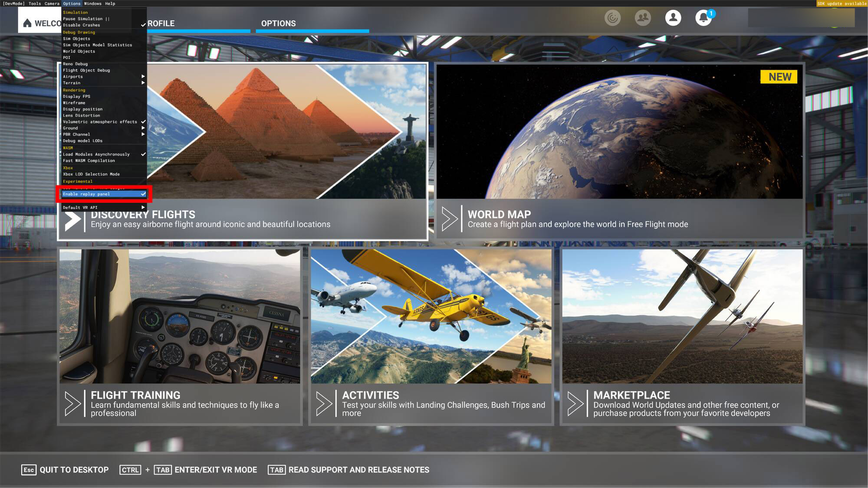868x488 pixels.
Task: Click the circular spiral activity icon
Action: [x=612, y=18]
